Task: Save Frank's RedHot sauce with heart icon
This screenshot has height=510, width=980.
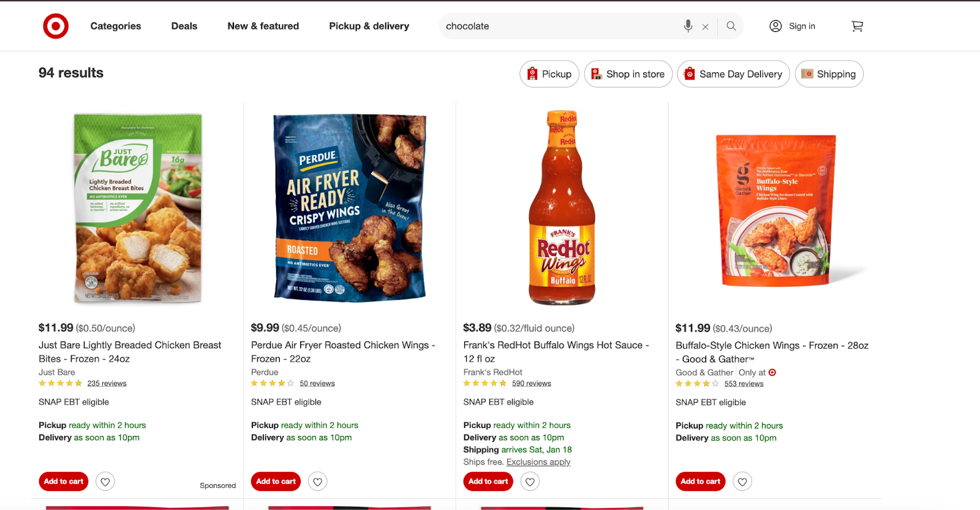Action: pos(530,482)
